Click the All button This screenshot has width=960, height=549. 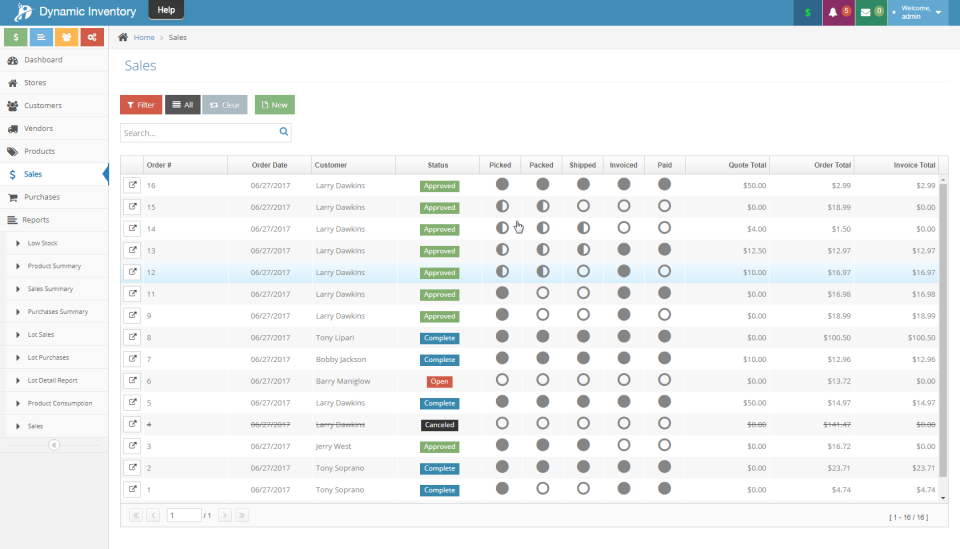pos(182,105)
